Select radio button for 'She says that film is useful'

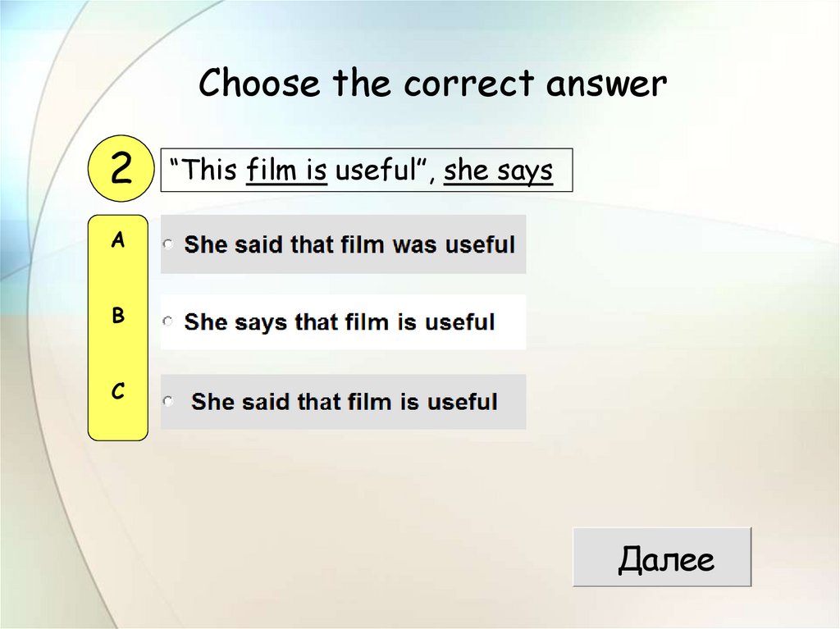click(x=168, y=322)
